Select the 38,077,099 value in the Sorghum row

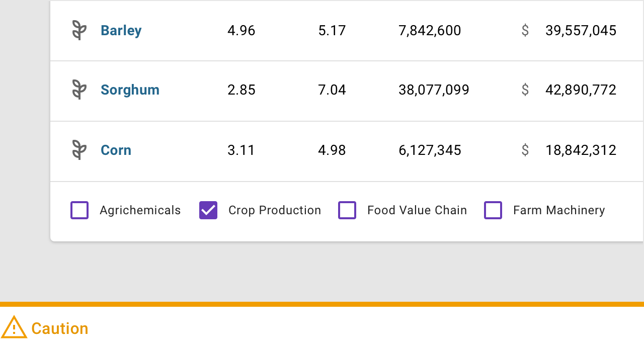434,90
